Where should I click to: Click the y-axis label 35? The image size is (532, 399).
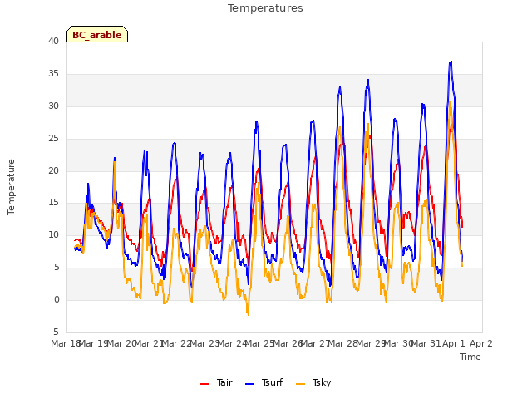pyautogui.click(x=53, y=74)
